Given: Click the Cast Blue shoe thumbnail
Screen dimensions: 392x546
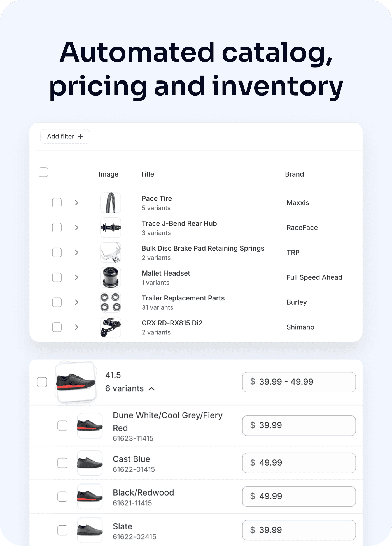Looking at the screenshot, I should tap(89, 463).
